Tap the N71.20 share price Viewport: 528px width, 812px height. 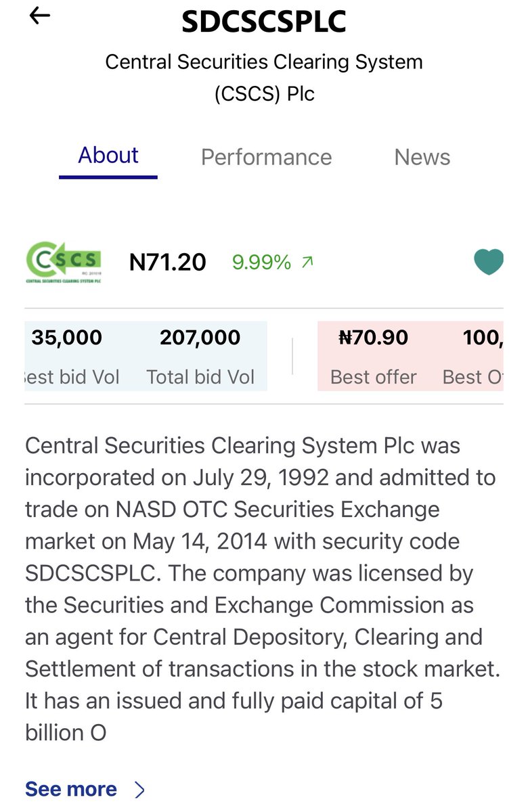tap(168, 262)
